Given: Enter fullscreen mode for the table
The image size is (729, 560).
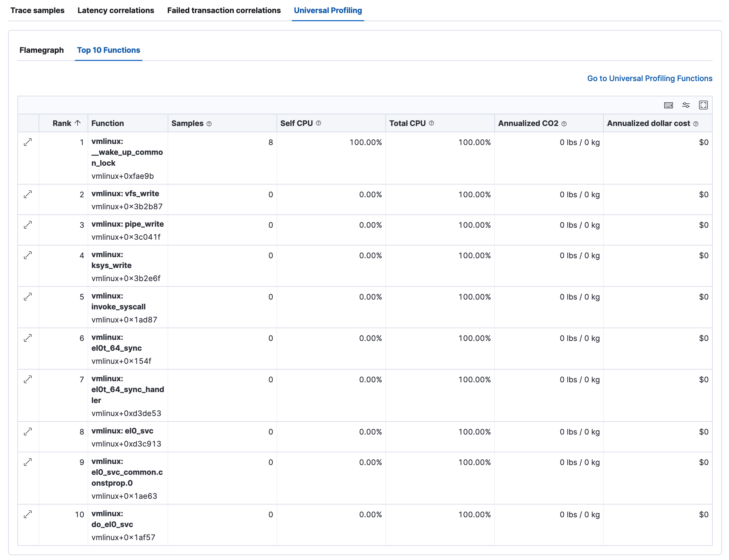Looking at the screenshot, I should pos(703,105).
